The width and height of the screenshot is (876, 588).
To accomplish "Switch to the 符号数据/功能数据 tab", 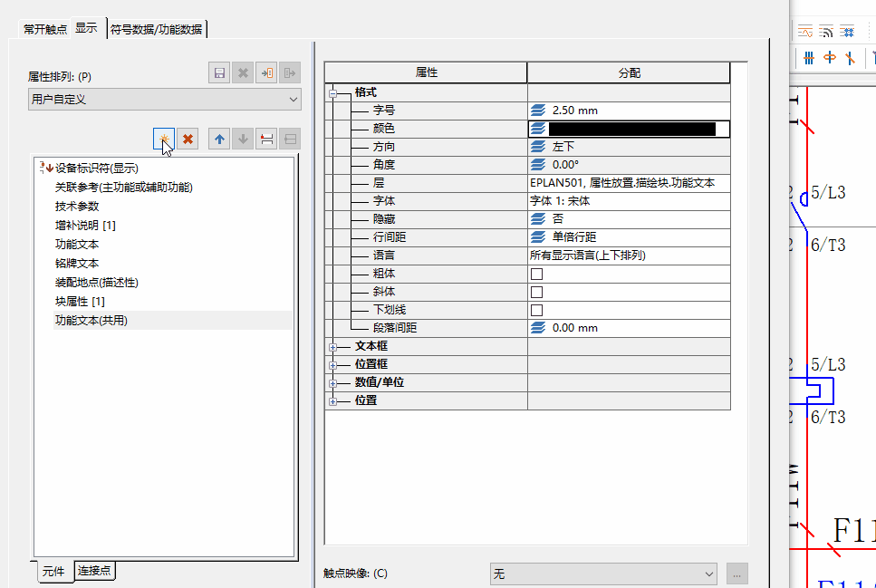I will (157, 29).
